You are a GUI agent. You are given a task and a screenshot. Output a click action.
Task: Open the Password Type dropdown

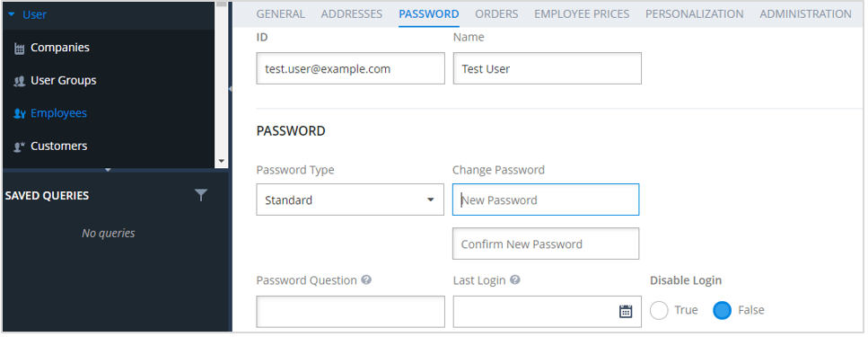click(350, 200)
